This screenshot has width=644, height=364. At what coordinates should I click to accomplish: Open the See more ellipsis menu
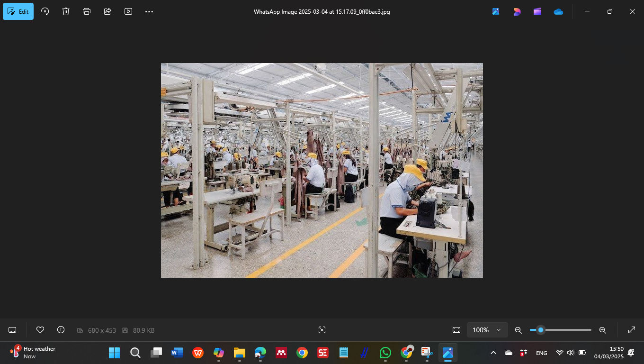[149, 11]
